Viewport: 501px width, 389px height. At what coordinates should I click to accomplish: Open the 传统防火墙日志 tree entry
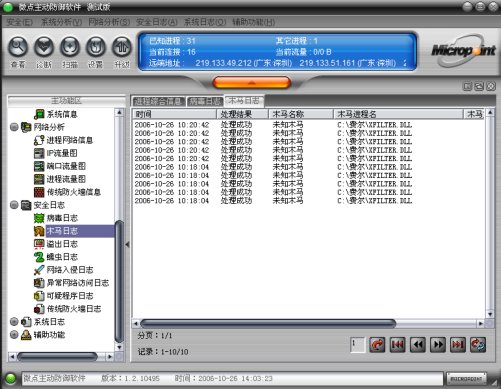pyautogui.click(x=67, y=309)
